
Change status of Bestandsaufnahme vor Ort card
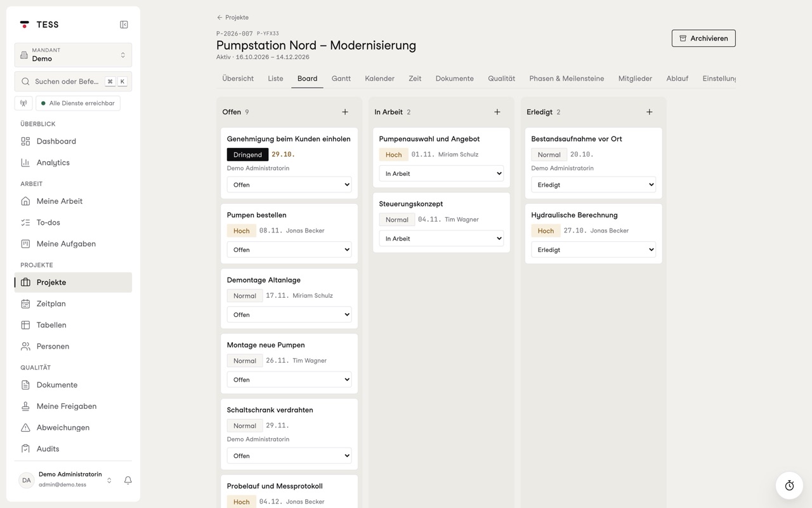(x=594, y=185)
